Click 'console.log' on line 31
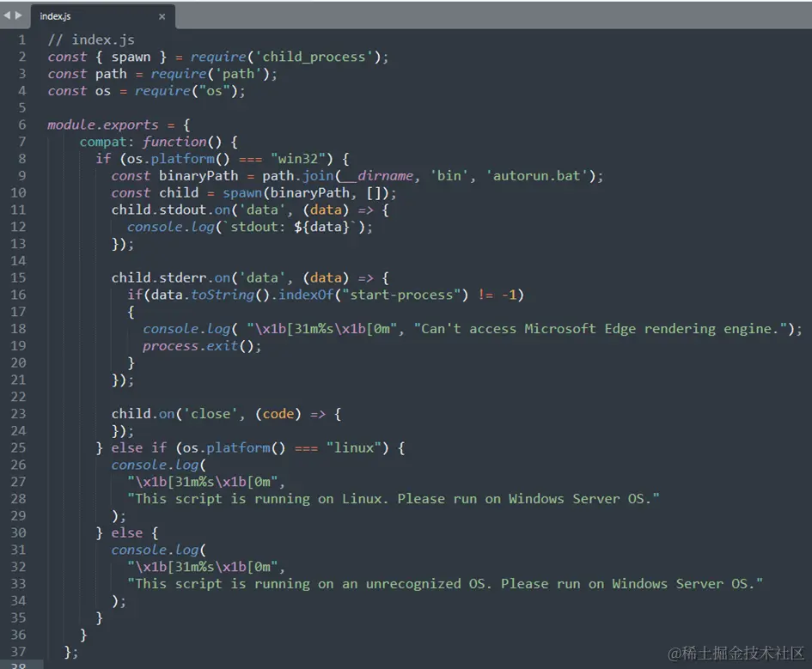 [x=155, y=550]
